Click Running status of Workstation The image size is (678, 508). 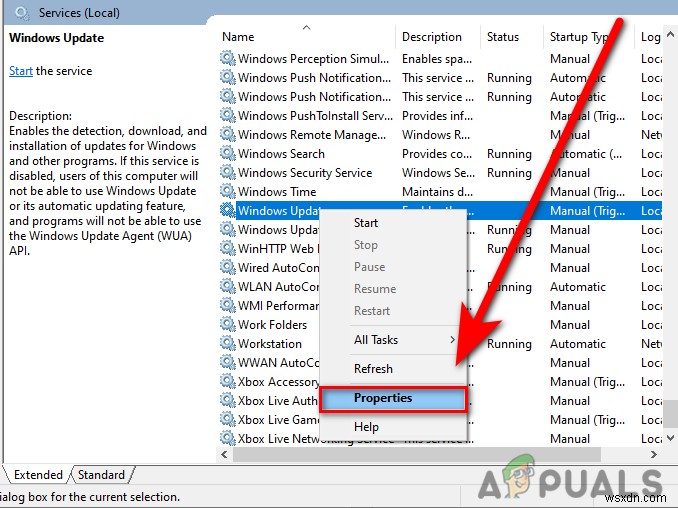509,344
